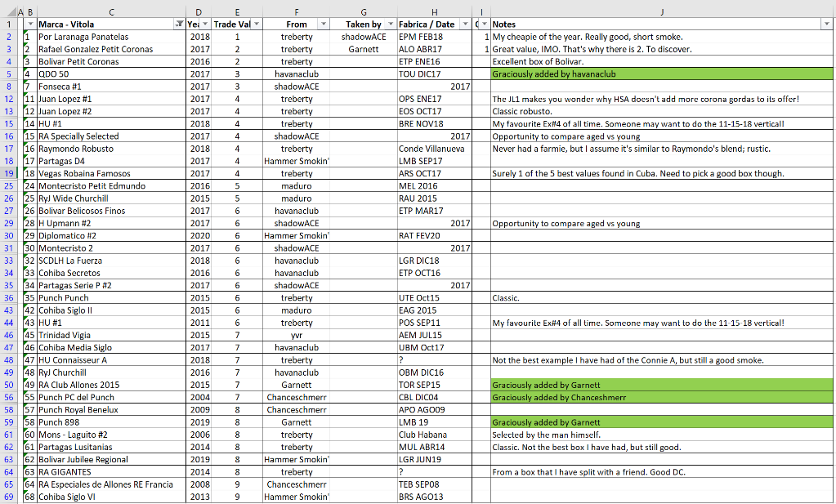
Task: Click the 'Conde Villanueva' cell
Action: 435,149
